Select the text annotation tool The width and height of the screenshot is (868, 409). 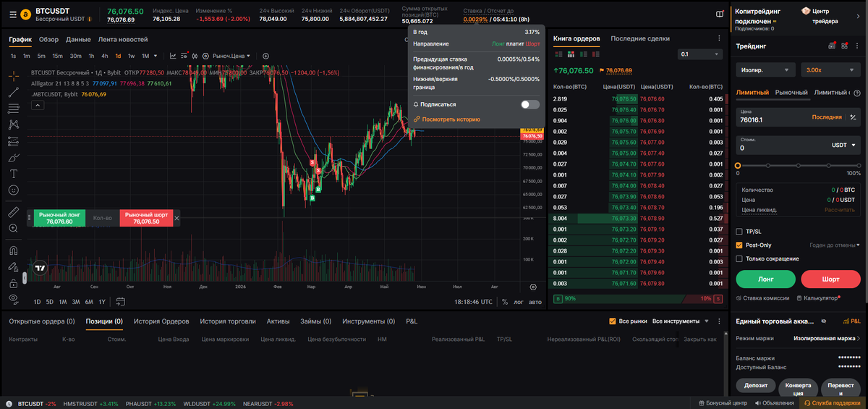click(x=13, y=174)
